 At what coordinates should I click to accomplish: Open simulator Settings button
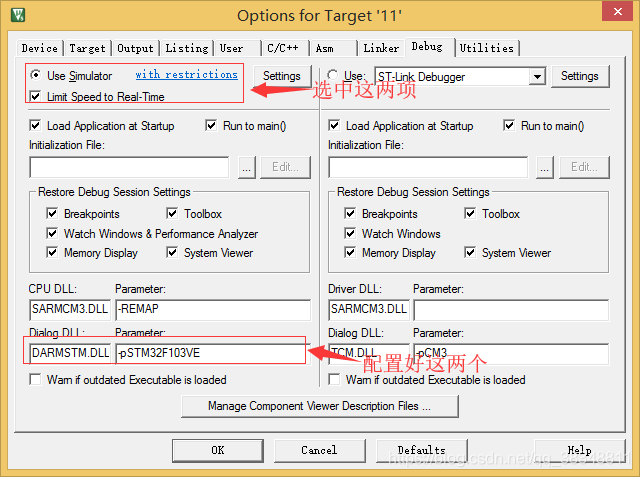click(282, 76)
